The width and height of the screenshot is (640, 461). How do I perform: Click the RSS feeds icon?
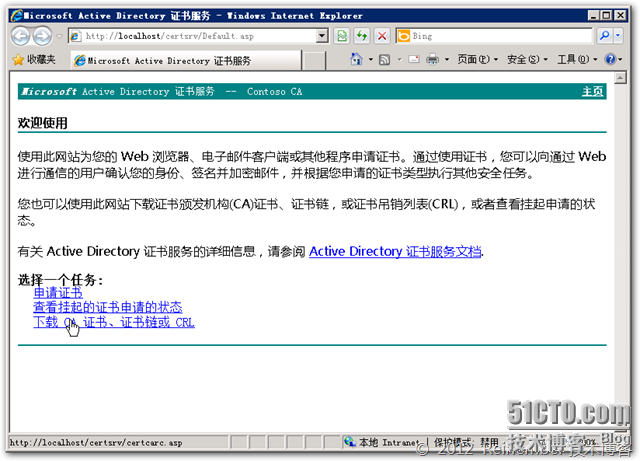pos(384,60)
